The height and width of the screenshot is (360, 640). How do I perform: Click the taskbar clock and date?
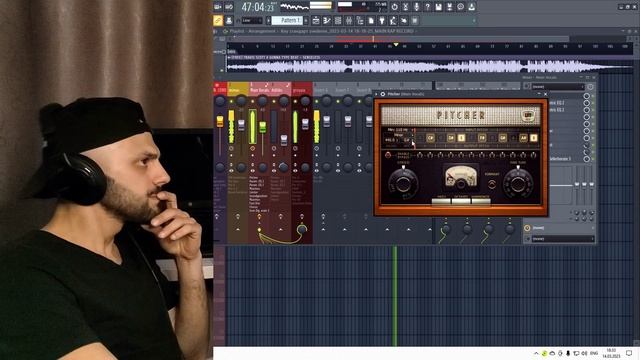(x=611, y=353)
